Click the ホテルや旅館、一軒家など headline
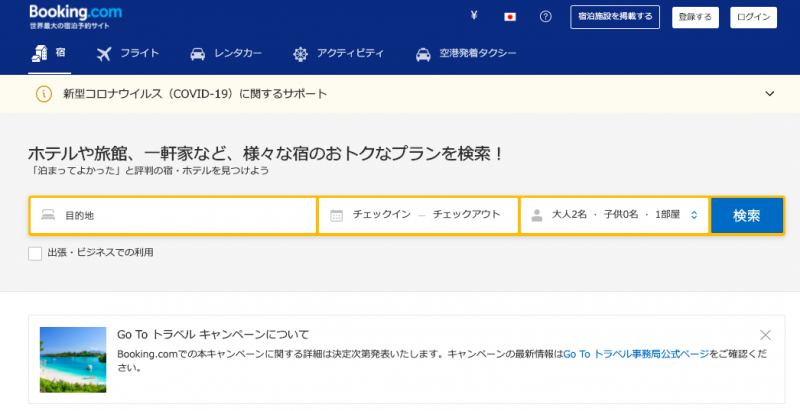This screenshot has width=800, height=411. [x=265, y=153]
